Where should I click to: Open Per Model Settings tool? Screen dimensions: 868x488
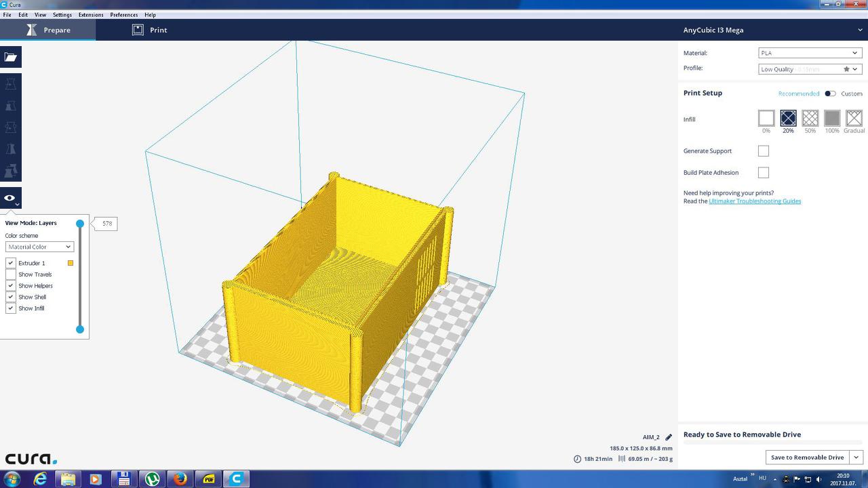[x=11, y=171]
